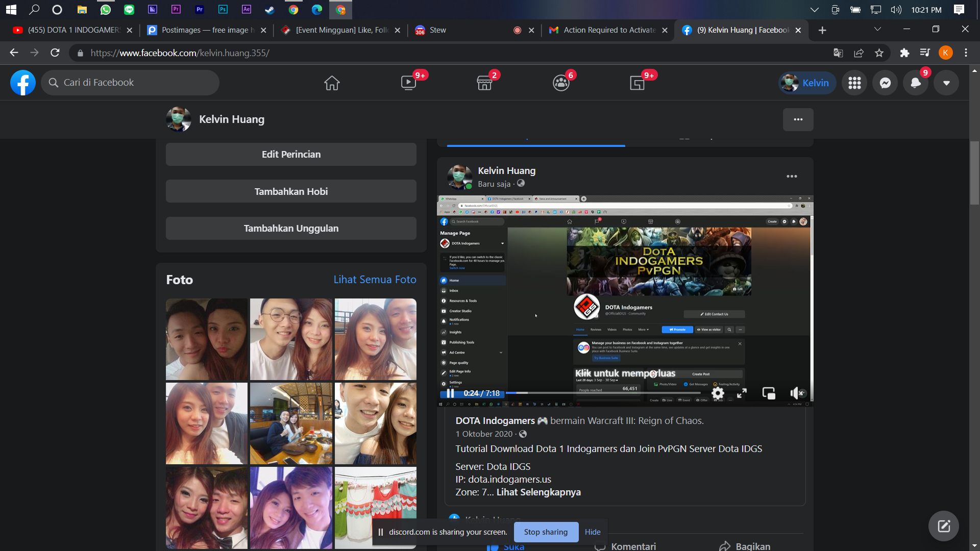The height and width of the screenshot is (551, 980).
Task: Open account dropdown arrow
Action: (946, 83)
